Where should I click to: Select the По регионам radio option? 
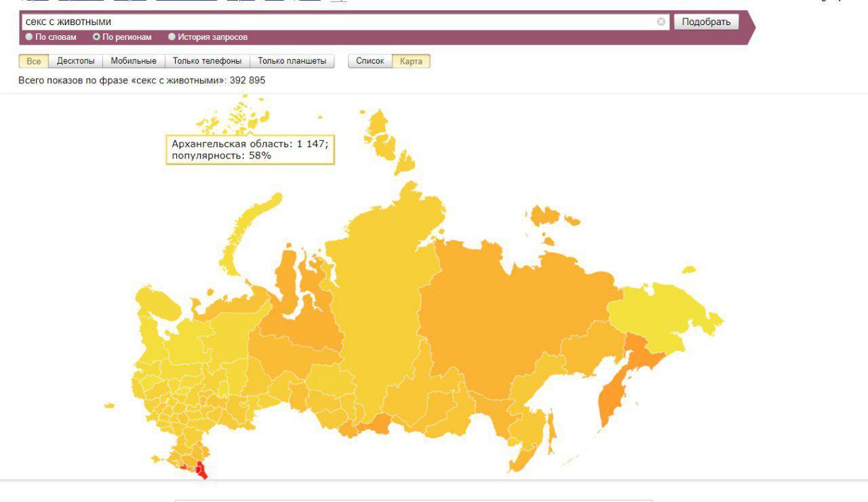coord(122,37)
